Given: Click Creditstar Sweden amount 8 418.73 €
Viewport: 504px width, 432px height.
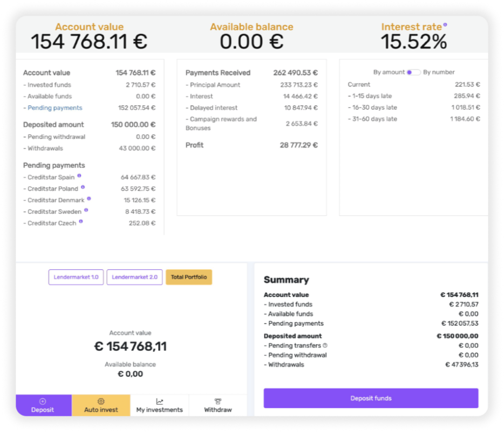Looking at the screenshot, I should (x=140, y=212).
